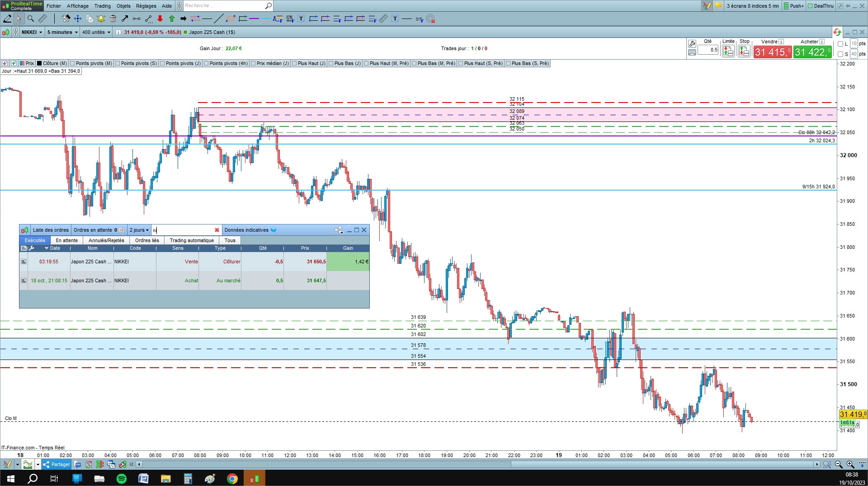Click the red-cross delete all drawings icon
This screenshot has height=486, width=868.
coord(430,19)
